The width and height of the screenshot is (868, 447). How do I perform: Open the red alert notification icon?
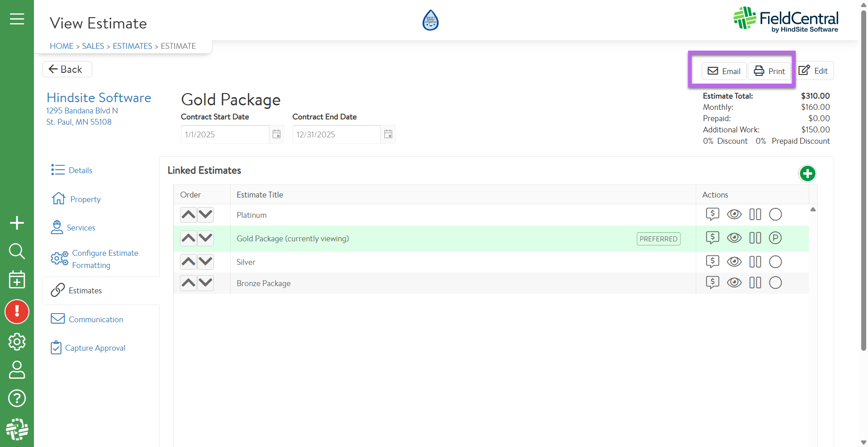click(17, 311)
